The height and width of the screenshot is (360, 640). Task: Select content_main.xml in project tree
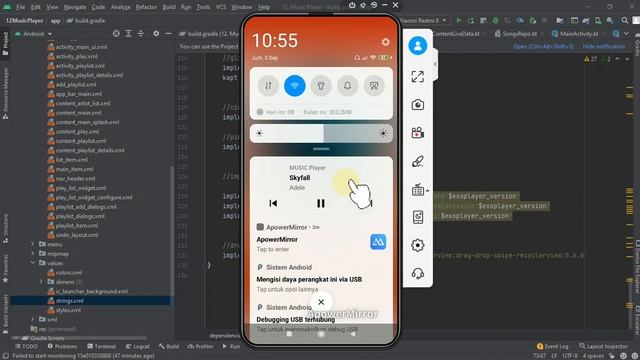point(78,113)
